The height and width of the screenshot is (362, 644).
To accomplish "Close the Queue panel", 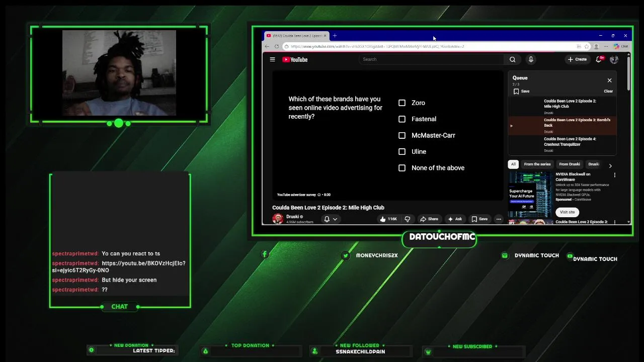I will coord(609,80).
